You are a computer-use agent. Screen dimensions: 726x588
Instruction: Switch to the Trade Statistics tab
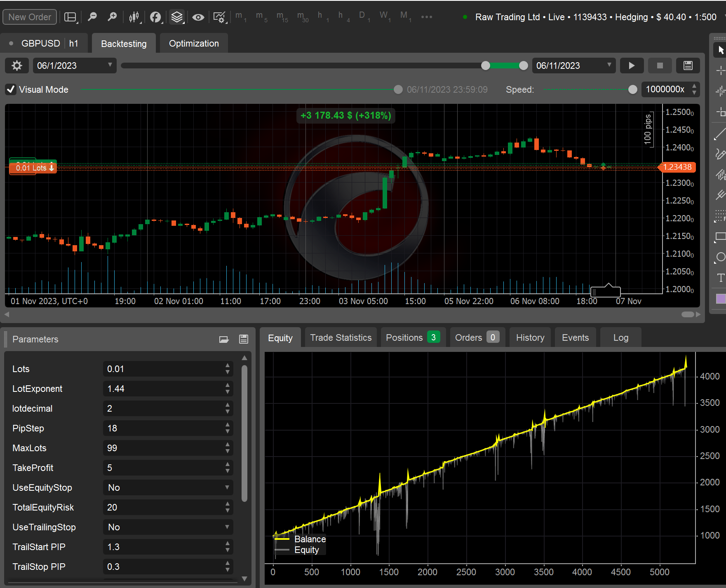pyautogui.click(x=341, y=337)
